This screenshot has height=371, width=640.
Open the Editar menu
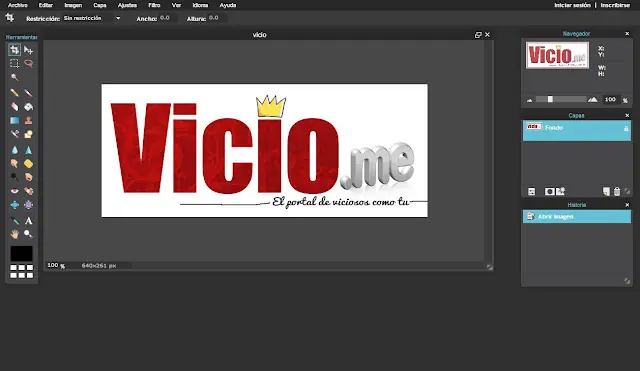pos(46,5)
